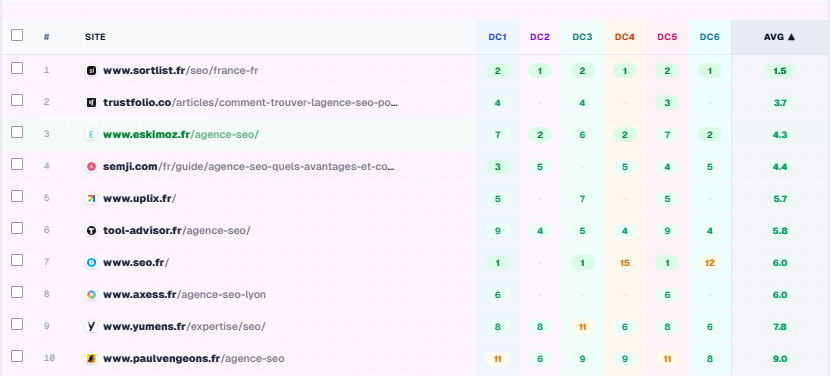
Task: Select the trustfolio.co row checkbox
Action: pos(17,100)
